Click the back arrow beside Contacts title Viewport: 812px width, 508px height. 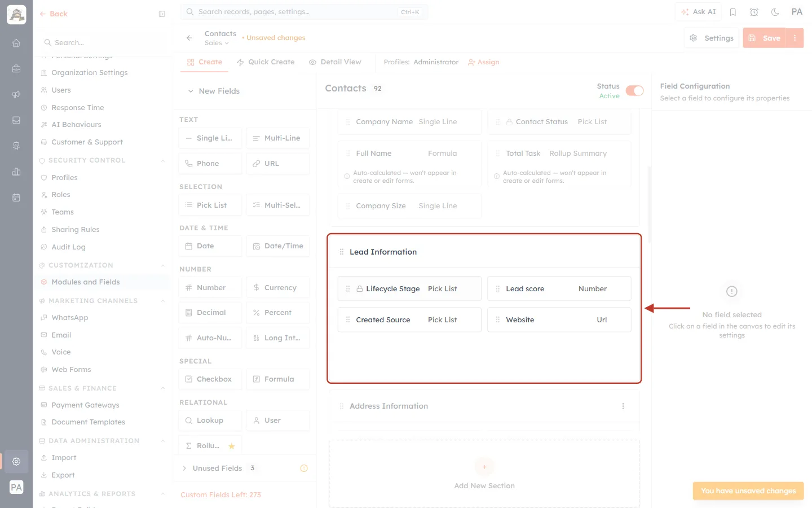pyautogui.click(x=189, y=38)
